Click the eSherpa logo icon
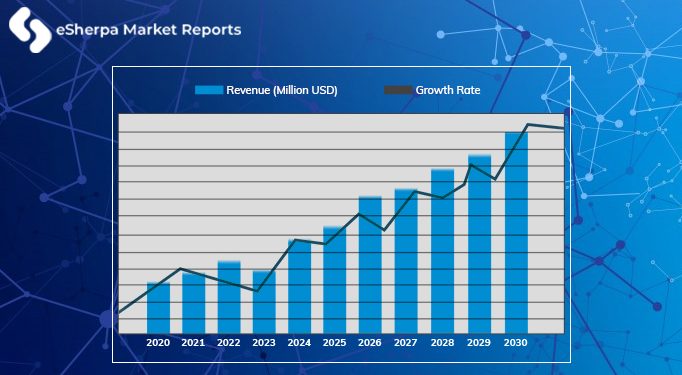682x375 pixels. pyautogui.click(x=30, y=30)
